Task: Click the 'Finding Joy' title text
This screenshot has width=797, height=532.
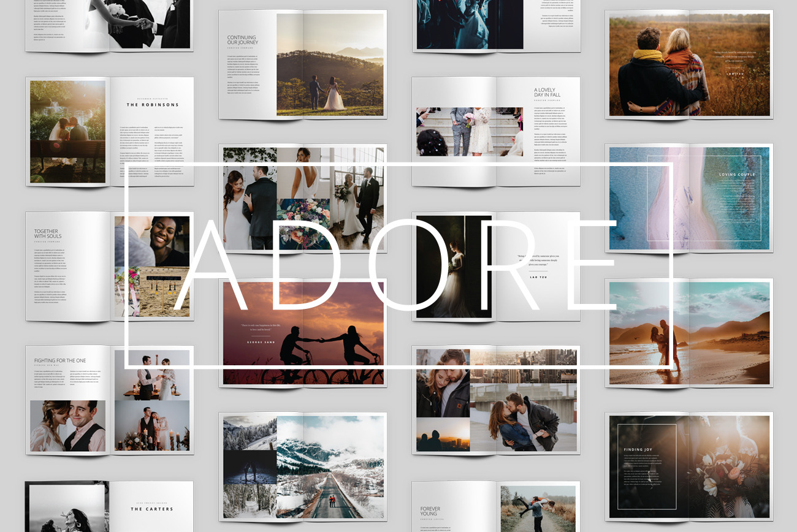Action: [x=636, y=449]
